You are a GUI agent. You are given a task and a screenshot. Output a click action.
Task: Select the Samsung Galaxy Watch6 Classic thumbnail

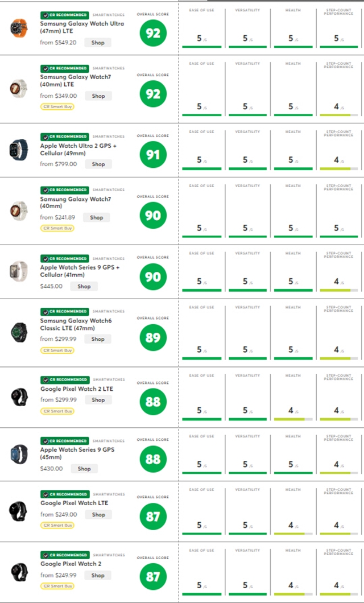18,332
